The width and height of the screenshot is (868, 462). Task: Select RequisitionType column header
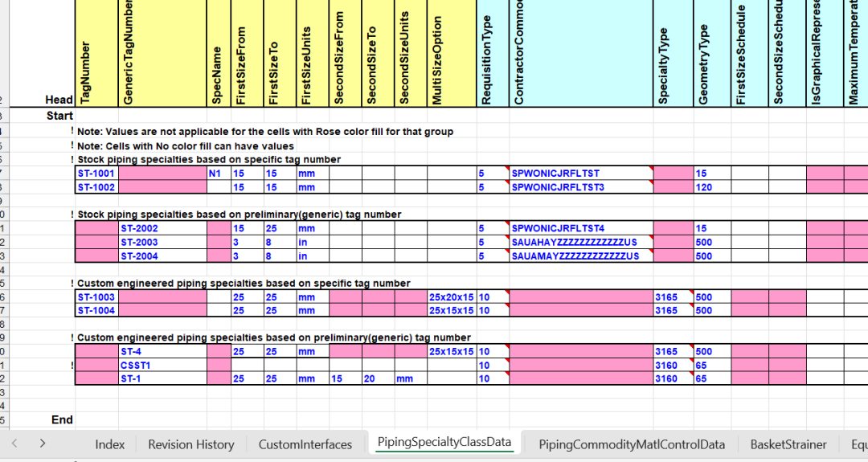click(x=493, y=53)
